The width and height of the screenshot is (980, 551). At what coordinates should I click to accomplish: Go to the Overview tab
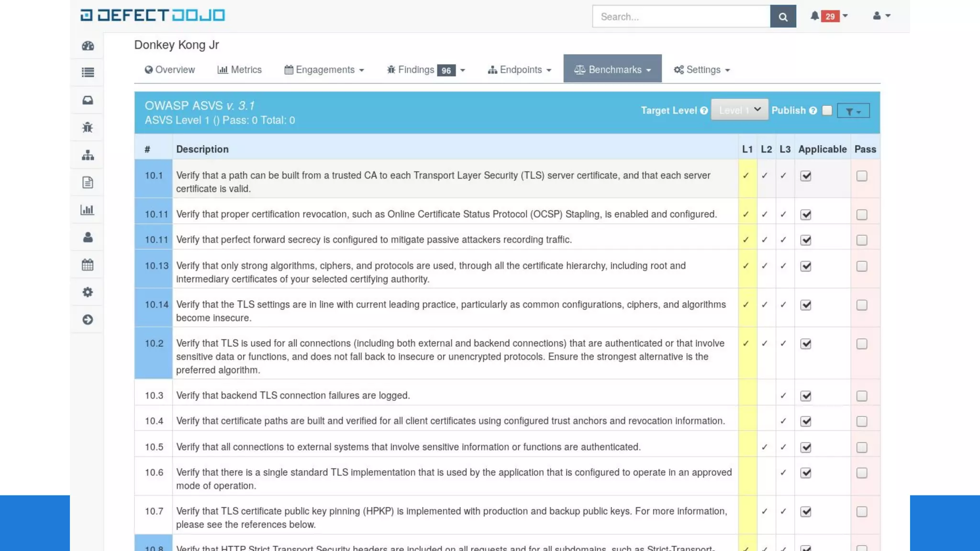point(170,70)
